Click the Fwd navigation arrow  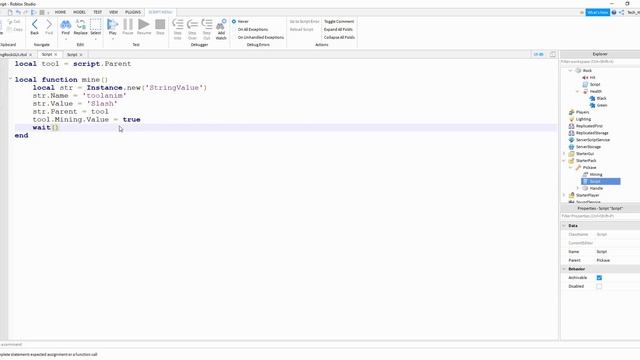pyautogui.click(x=49, y=27)
